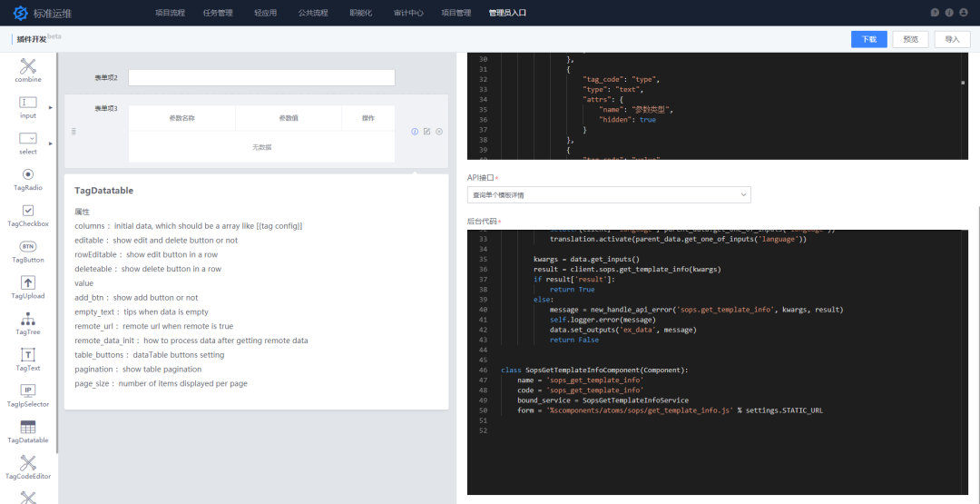Select the select component icon
The height and width of the screenshot is (504, 980).
(x=28, y=138)
